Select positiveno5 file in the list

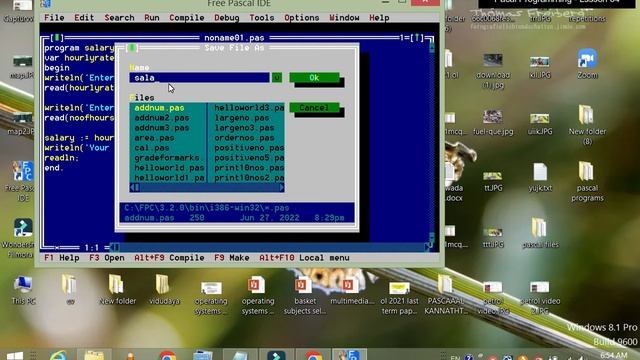pyautogui.click(x=249, y=158)
